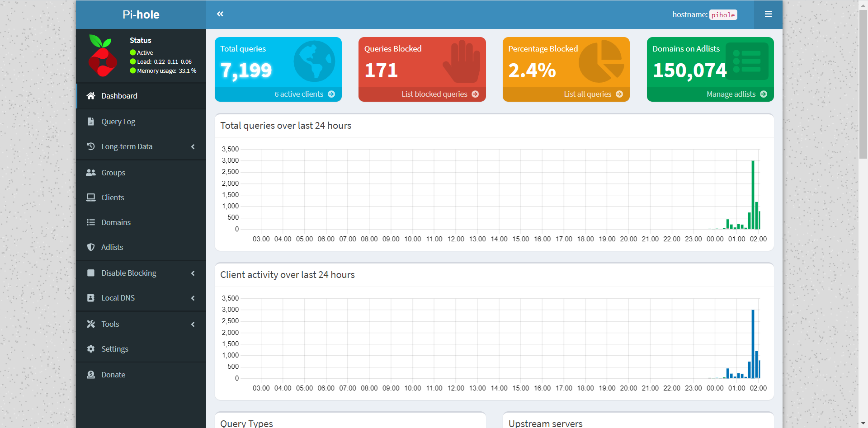Click the Long-term Data history icon
This screenshot has width=868, height=428.
91,146
